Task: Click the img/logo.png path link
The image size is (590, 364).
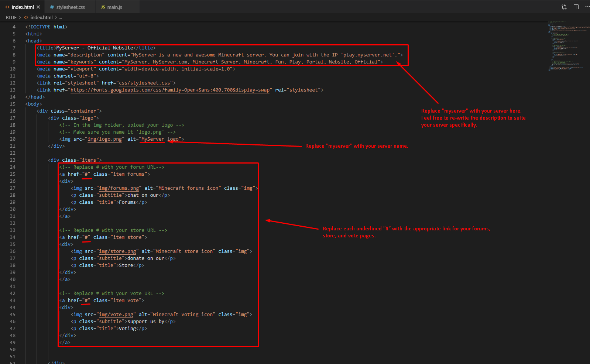Action: click(104, 139)
